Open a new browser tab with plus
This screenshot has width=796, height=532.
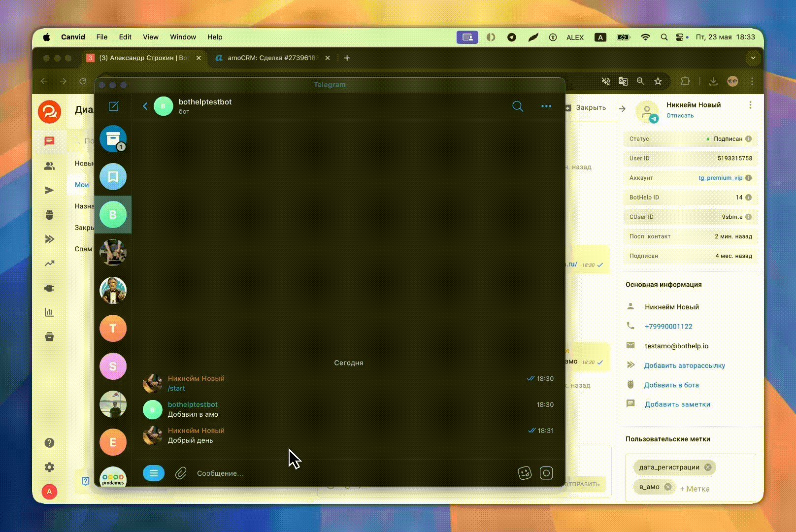(x=347, y=58)
